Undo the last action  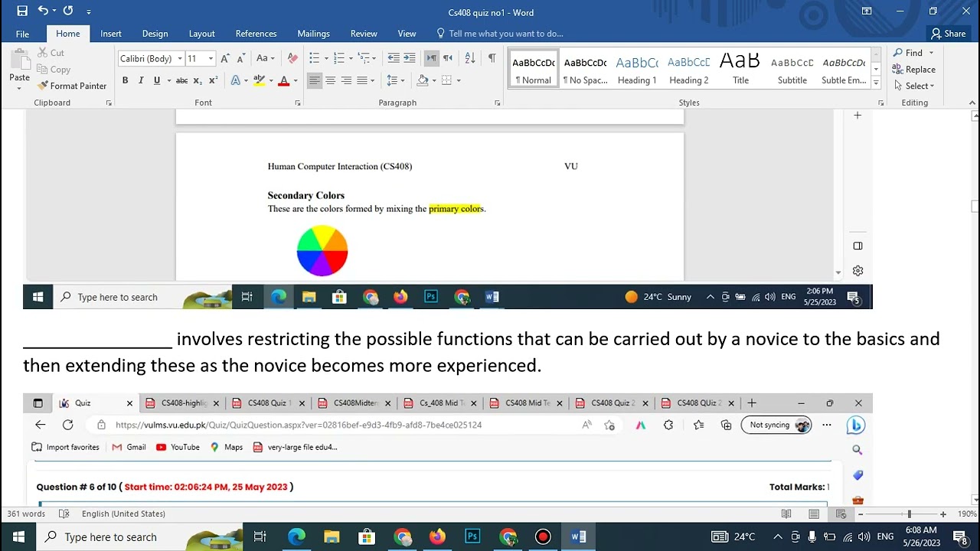[43, 11]
